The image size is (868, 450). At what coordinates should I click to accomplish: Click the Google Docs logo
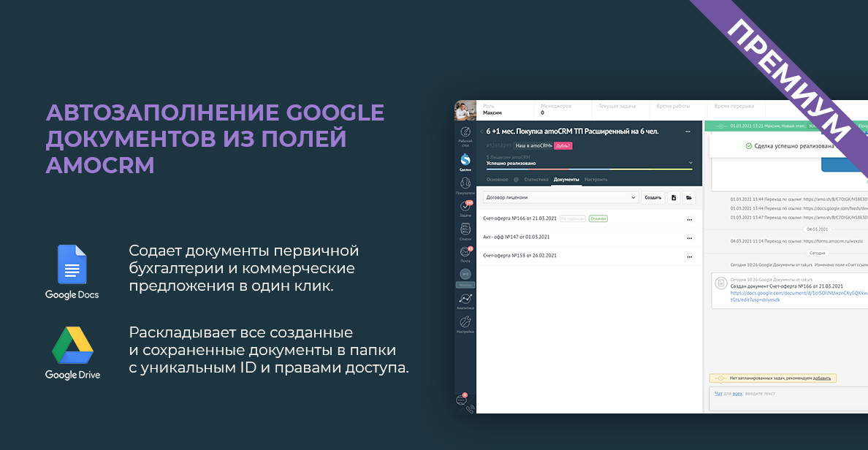click(x=72, y=272)
